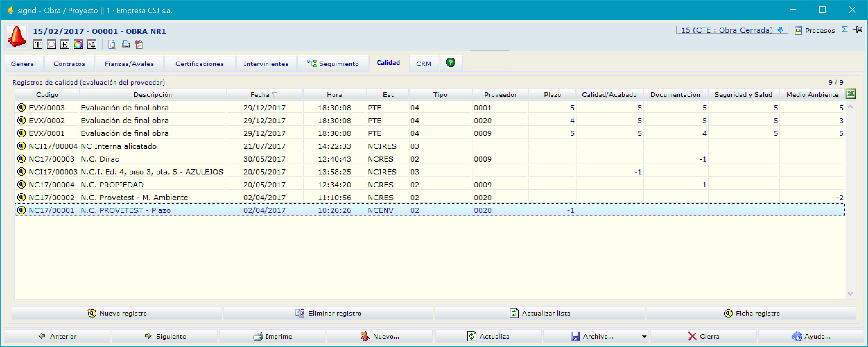Viewport: 868px width, 347px height.
Task: Click the Nuevo... button
Action: 380,336
